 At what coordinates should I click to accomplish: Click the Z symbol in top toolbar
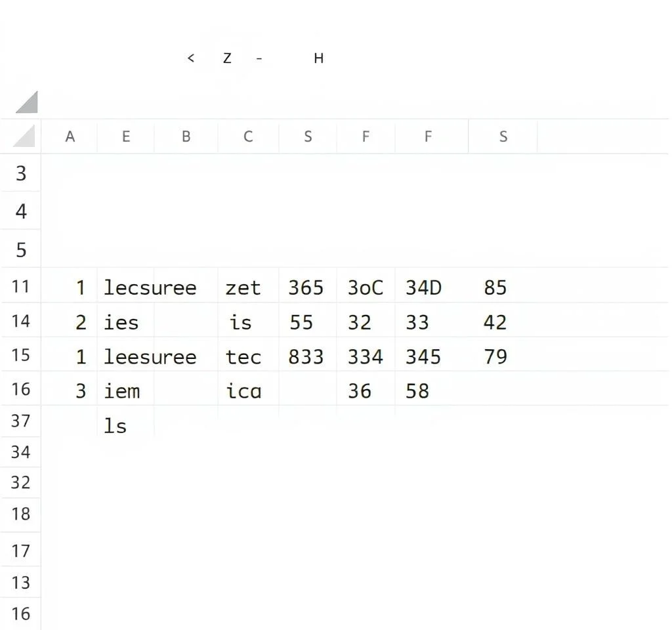pyautogui.click(x=227, y=58)
